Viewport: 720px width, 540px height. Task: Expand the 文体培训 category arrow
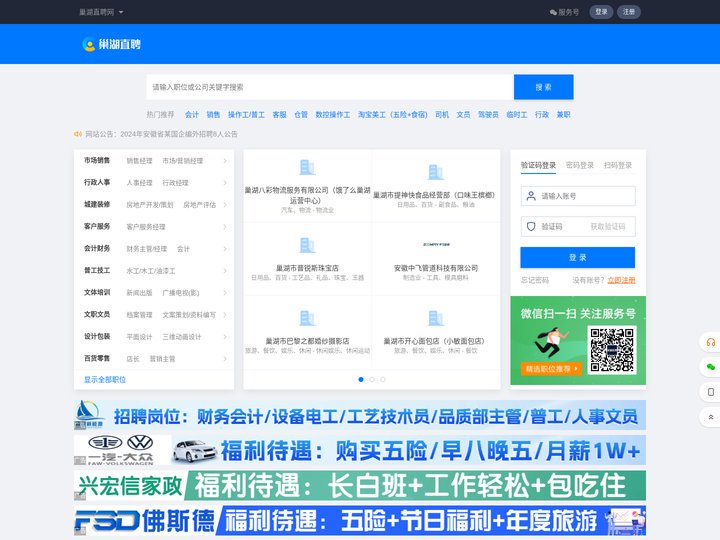(225, 292)
